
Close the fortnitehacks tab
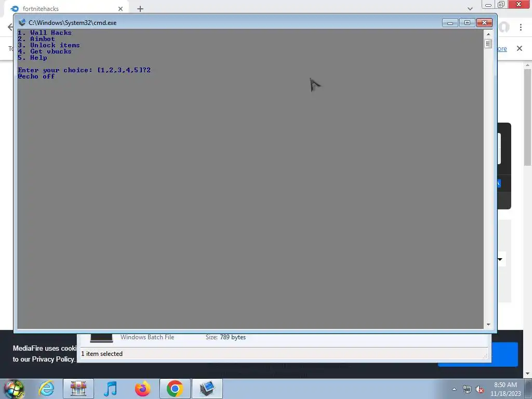pyautogui.click(x=121, y=9)
